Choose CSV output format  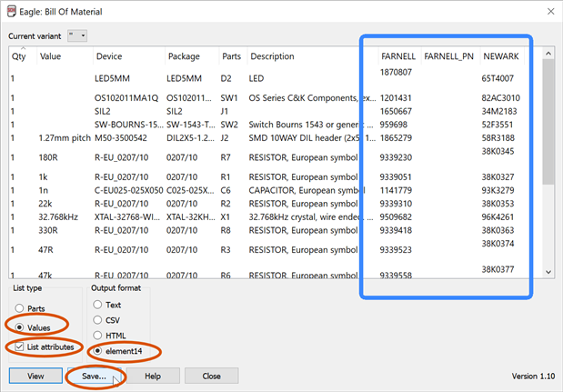tap(98, 320)
